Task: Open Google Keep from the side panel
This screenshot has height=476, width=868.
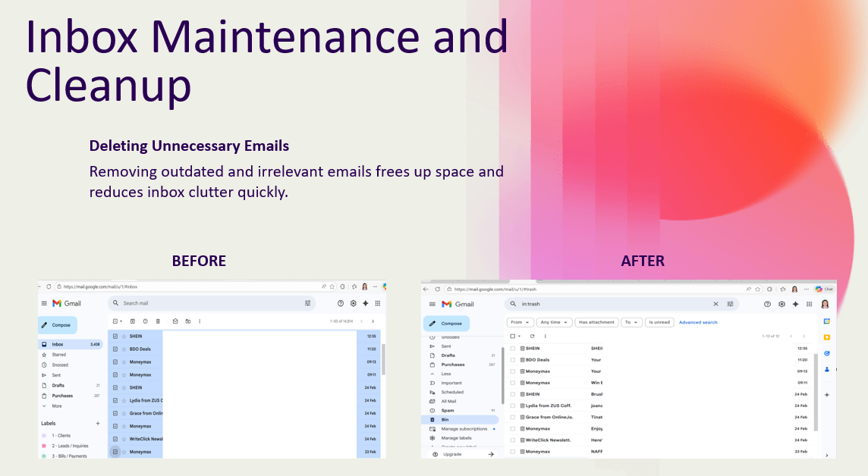Action: click(826, 337)
